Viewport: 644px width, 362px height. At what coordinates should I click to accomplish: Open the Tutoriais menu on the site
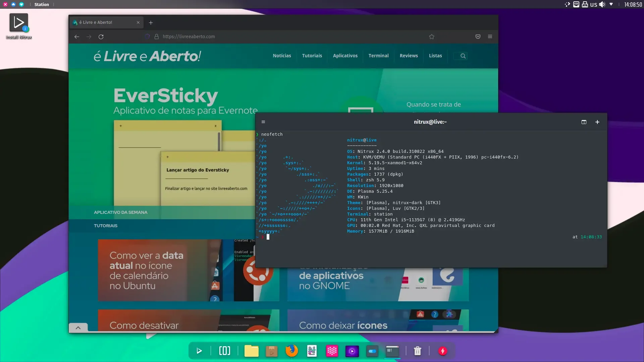(312, 56)
